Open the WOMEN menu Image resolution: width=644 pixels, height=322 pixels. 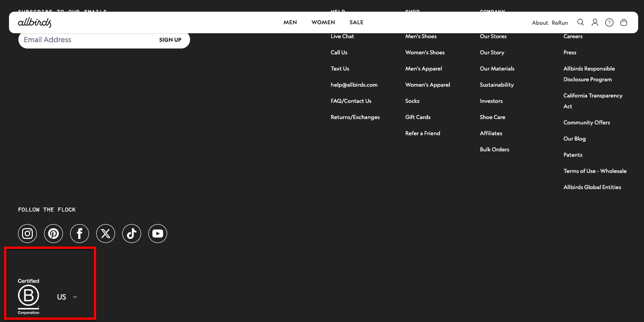(x=323, y=22)
